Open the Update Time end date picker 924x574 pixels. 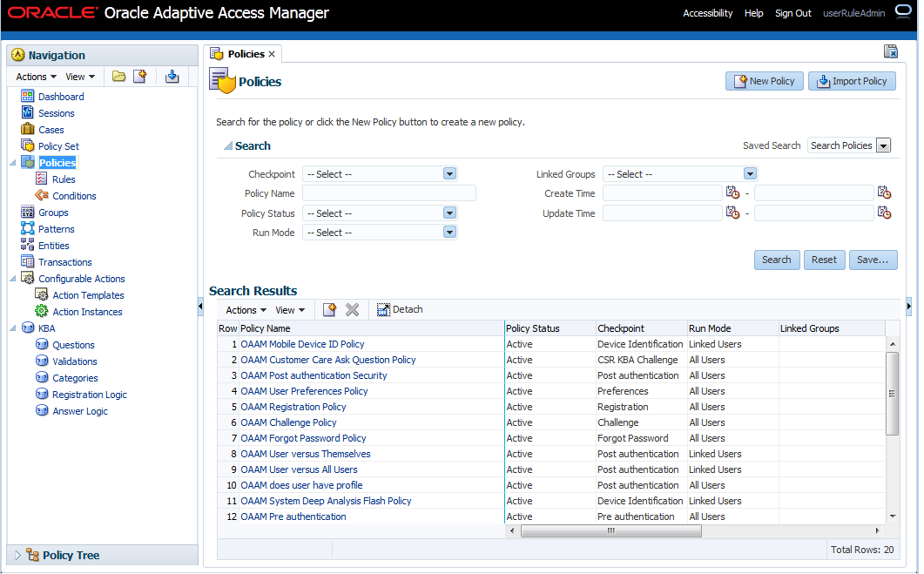click(x=884, y=213)
